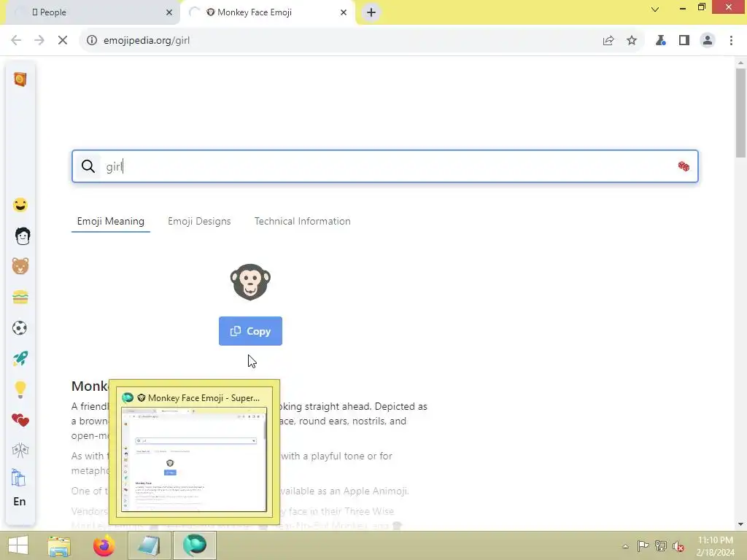Viewport: 747px width, 560px height.
Task: Open the clipboard icon in emoji sidebar
Action: [18, 478]
